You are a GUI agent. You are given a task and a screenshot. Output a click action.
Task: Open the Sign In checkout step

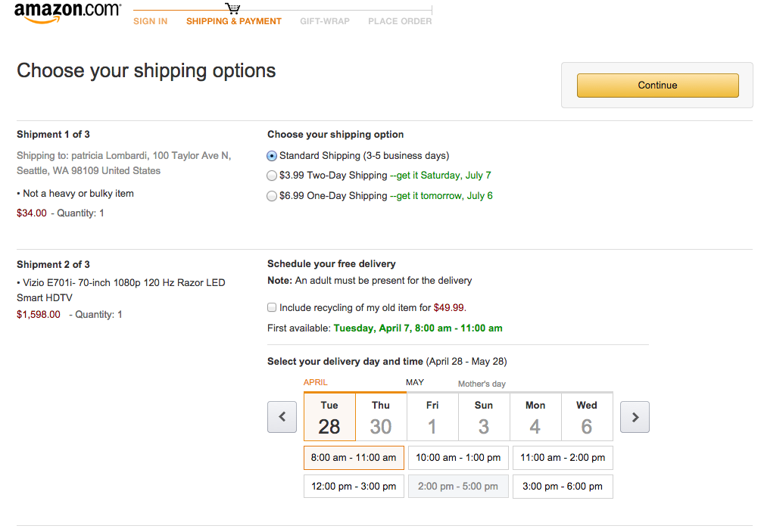(x=151, y=21)
